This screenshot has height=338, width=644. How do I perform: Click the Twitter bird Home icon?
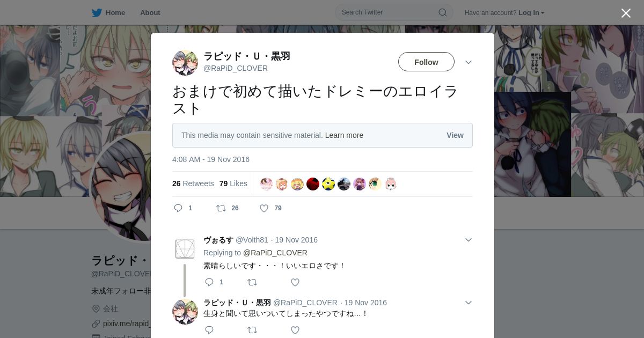[x=97, y=13]
